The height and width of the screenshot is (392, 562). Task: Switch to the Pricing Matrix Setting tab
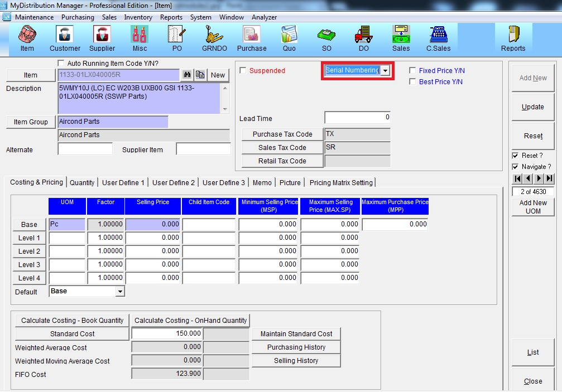pos(340,182)
